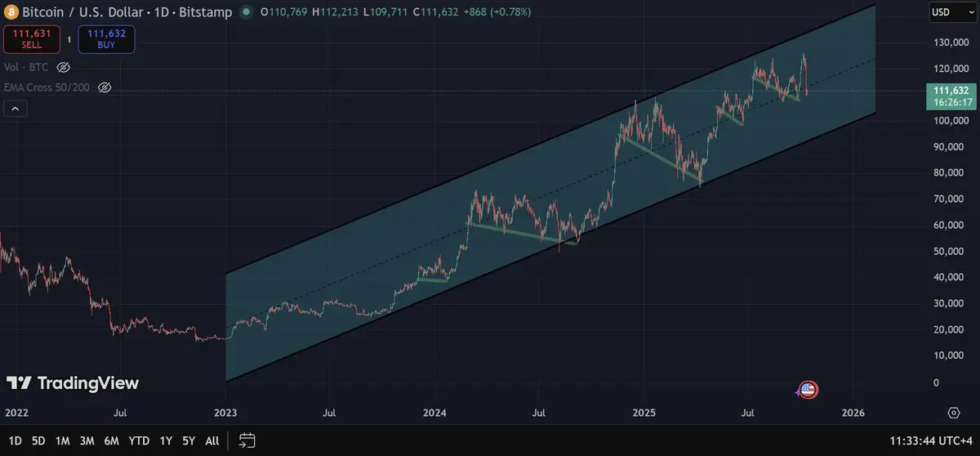The width and height of the screenshot is (980, 456).
Task: Switch to the 5Y range
Action: tap(189, 440)
